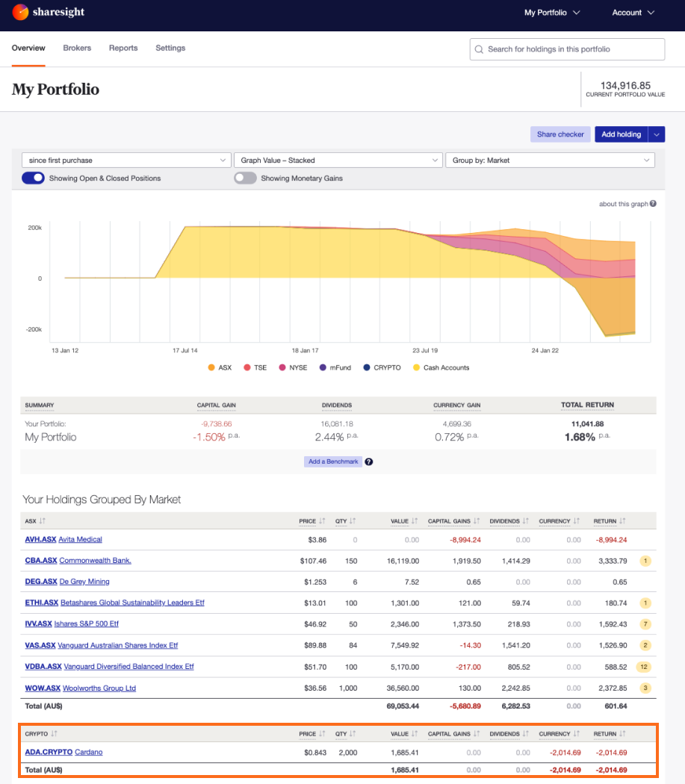Open ETHI.ASX notification badge
685x784 pixels.
(645, 603)
